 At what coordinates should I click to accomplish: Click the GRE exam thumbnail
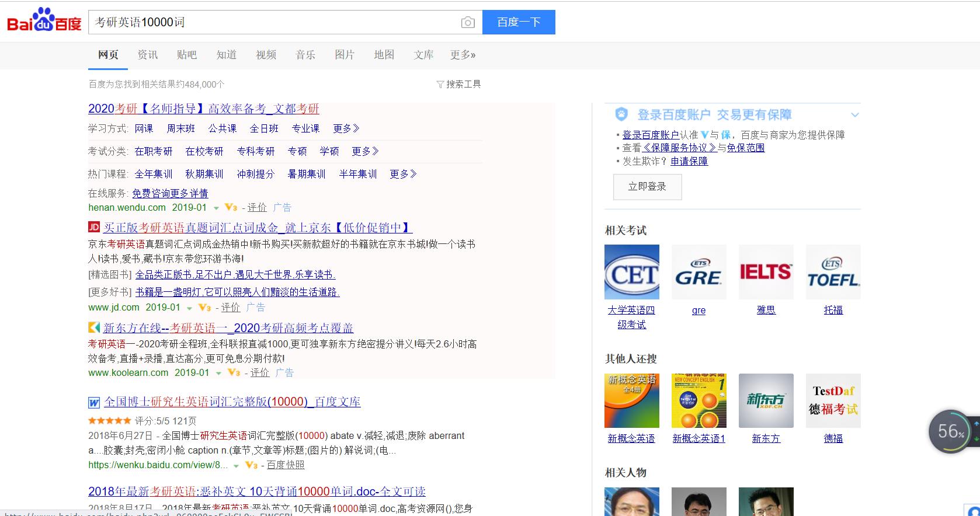tap(699, 272)
